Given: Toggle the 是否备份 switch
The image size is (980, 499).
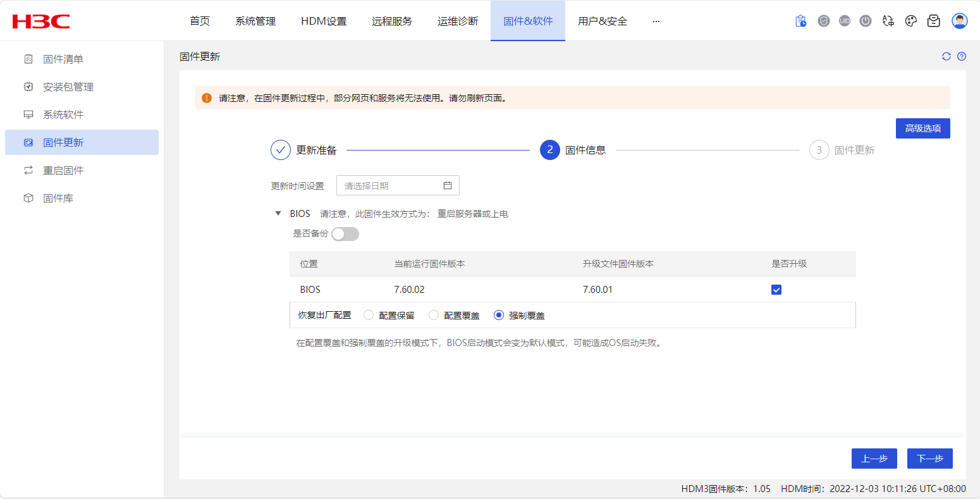Looking at the screenshot, I should pyautogui.click(x=345, y=234).
